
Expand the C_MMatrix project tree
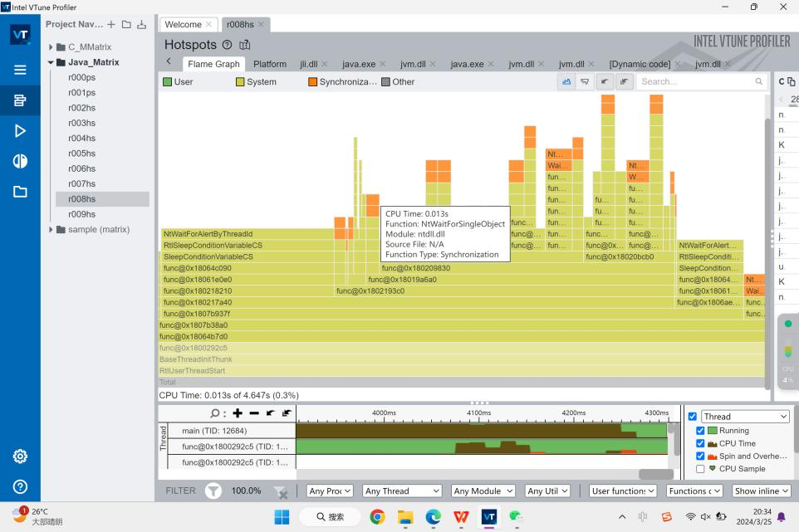(51, 46)
